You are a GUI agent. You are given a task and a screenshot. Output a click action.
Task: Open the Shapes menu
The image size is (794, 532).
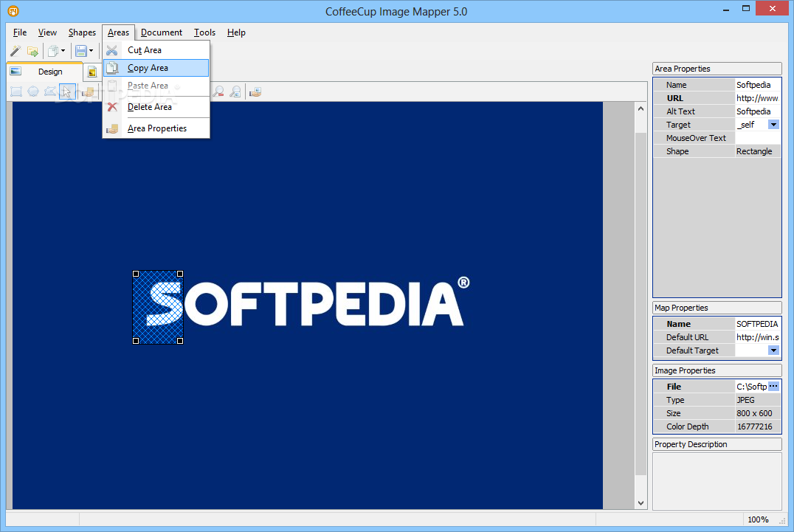82,32
